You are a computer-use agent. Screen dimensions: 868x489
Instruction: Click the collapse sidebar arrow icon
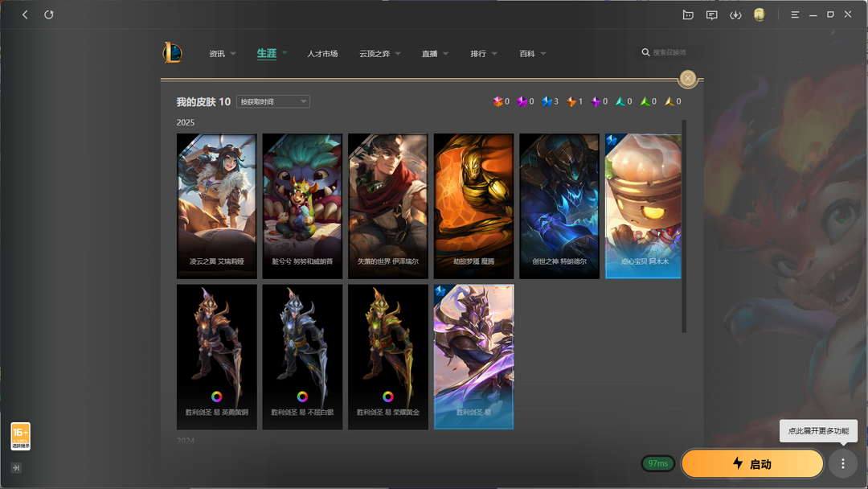[16, 468]
